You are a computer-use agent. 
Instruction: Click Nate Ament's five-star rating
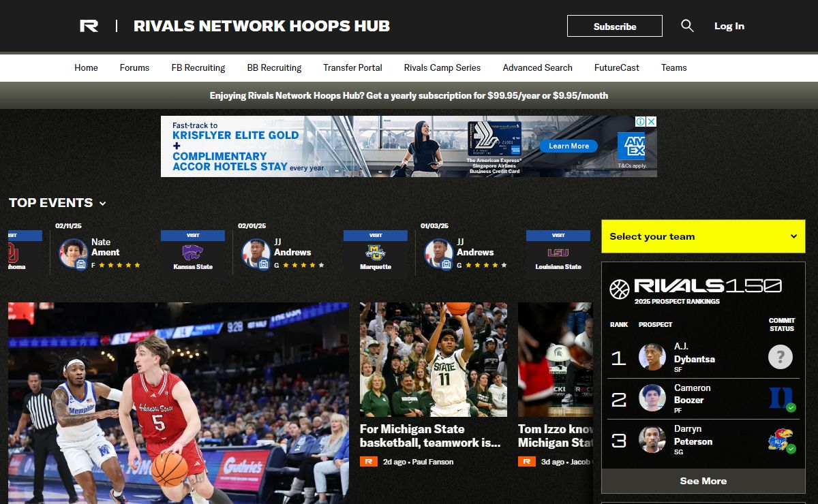tap(119, 265)
